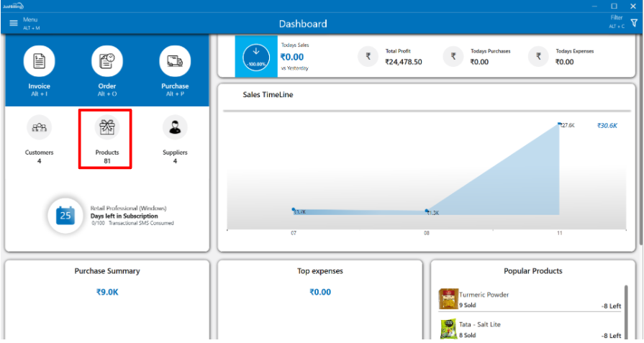Click the Todays Purchases rupee icon
Viewport: 644px width, 343px height.
453,57
